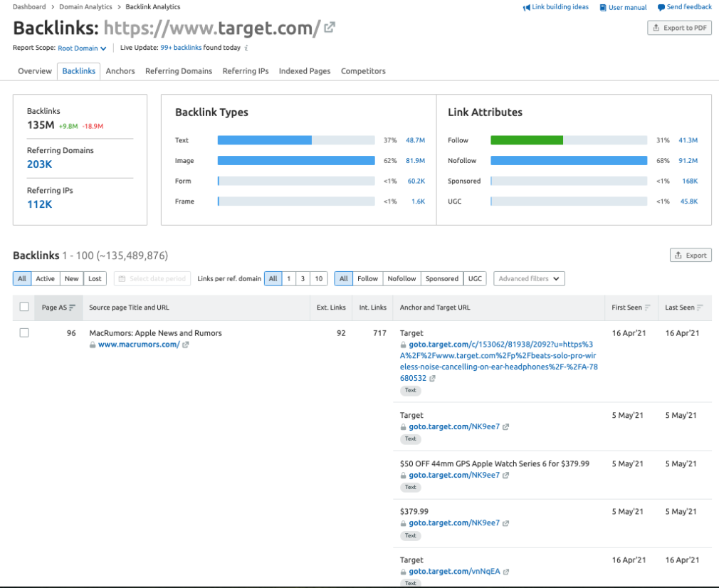Expand the Advanced filters dropdown
The height and width of the screenshot is (588, 719).
[529, 278]
